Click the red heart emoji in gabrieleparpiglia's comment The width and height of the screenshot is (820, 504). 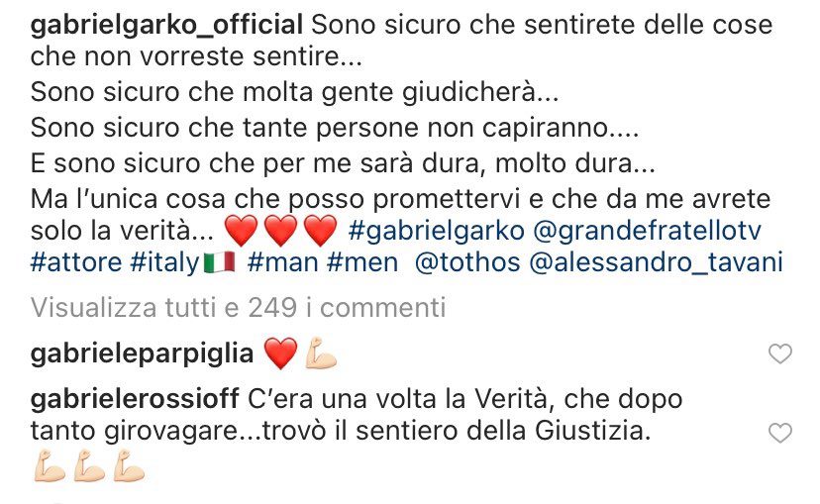[281, 353]
